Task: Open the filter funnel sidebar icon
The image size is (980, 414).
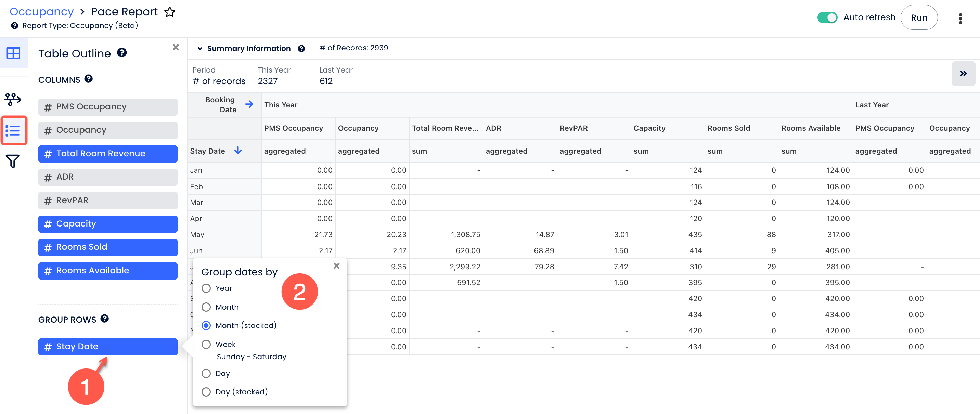Action: click(x=13, y=161)
